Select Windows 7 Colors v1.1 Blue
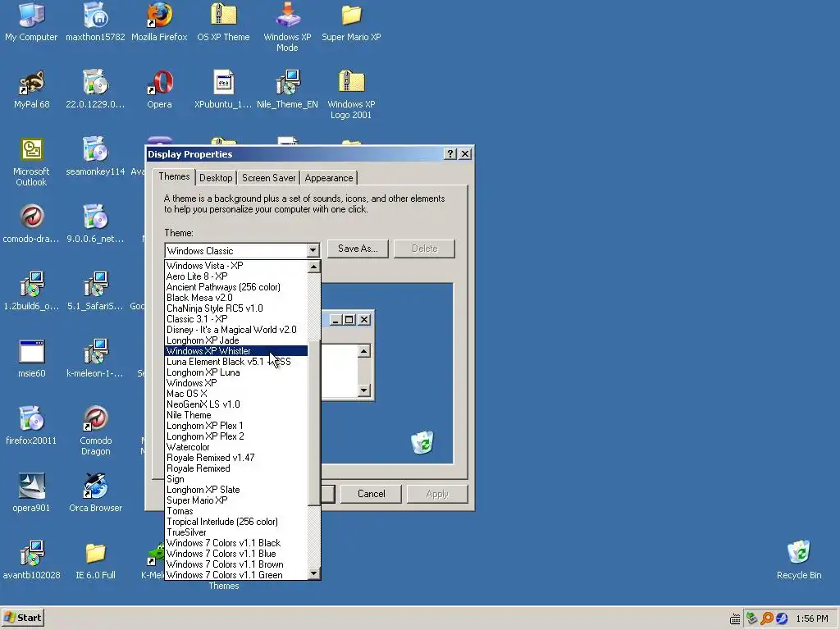 click(236, 554)
